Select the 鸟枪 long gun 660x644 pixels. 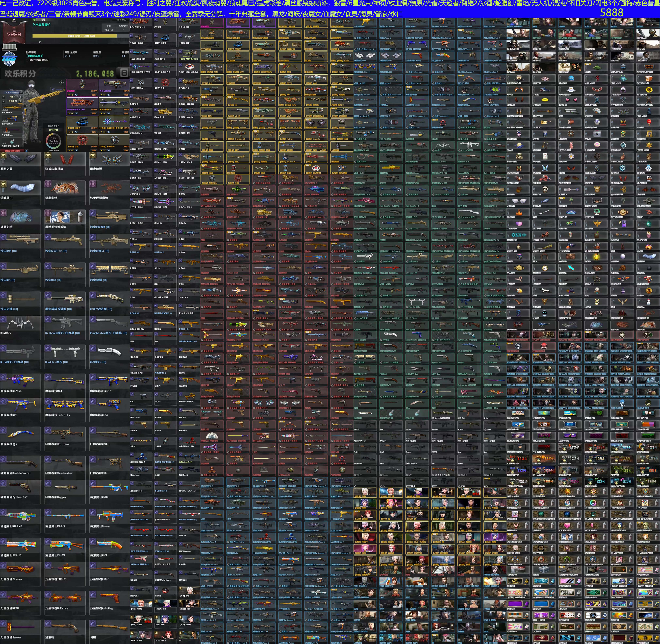[x=110, y=632]
